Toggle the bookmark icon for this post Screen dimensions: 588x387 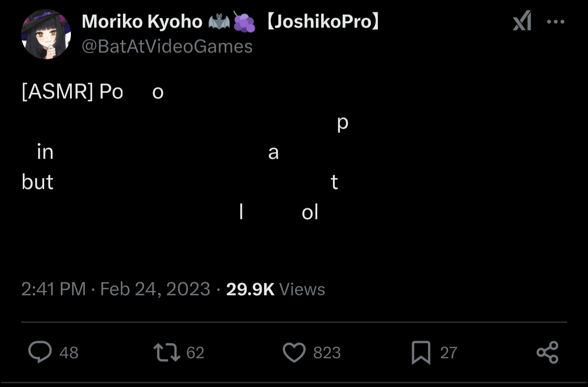(421, 352)
